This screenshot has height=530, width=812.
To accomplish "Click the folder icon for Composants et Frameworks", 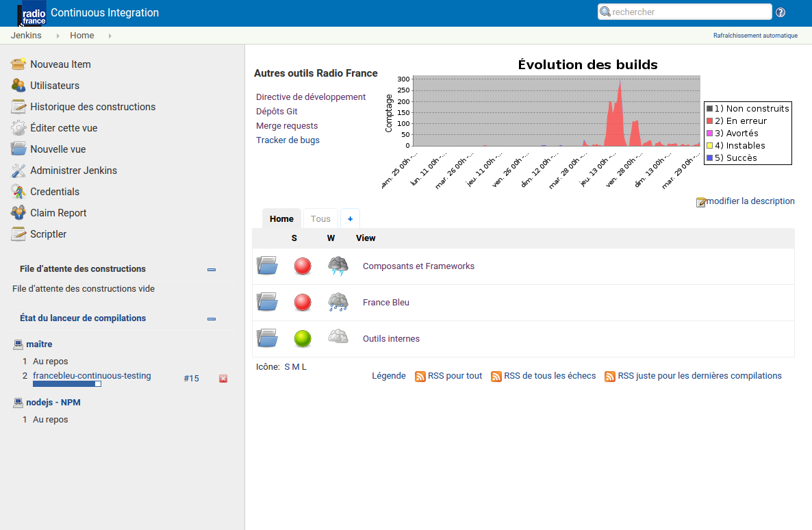I will click(x=267, y=266).
